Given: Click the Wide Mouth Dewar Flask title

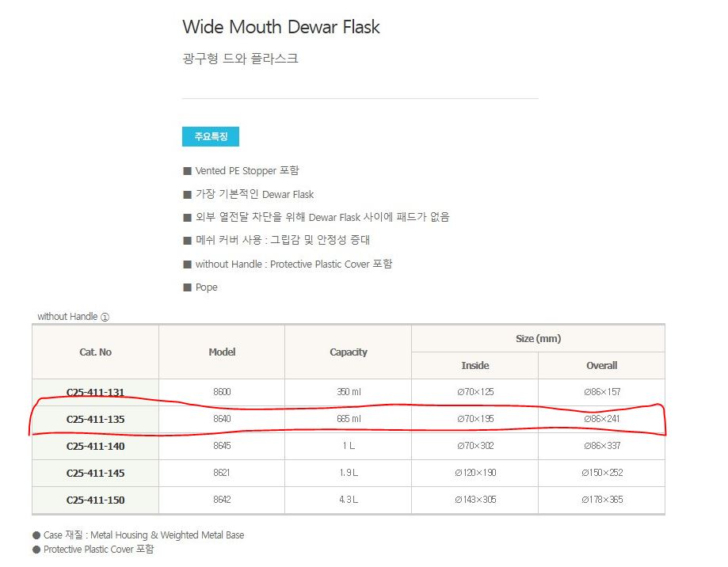Looking at the screenshot, I should point(281,27).
